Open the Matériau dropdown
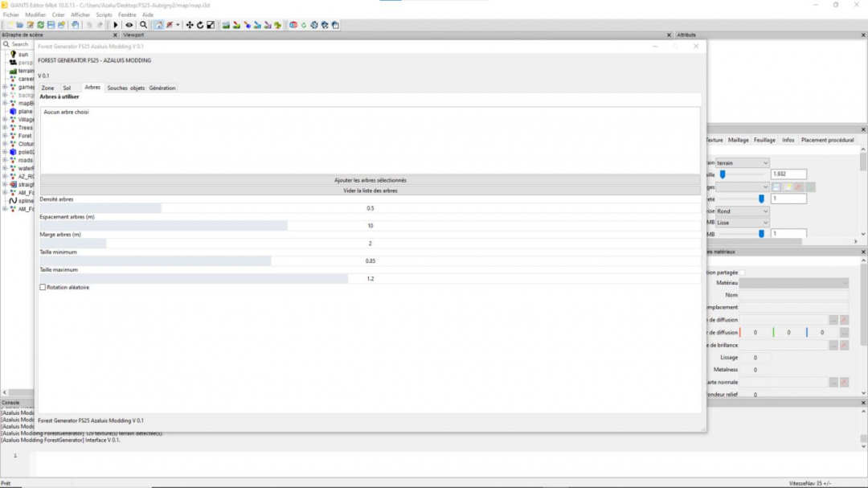Screen dimensions: 868x488 point(794,283)
